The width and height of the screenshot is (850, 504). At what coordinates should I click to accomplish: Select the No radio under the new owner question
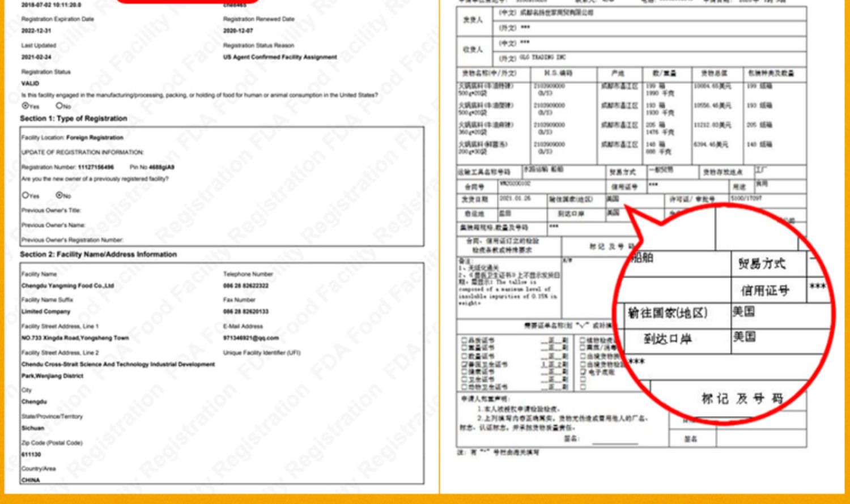point(59,195)
